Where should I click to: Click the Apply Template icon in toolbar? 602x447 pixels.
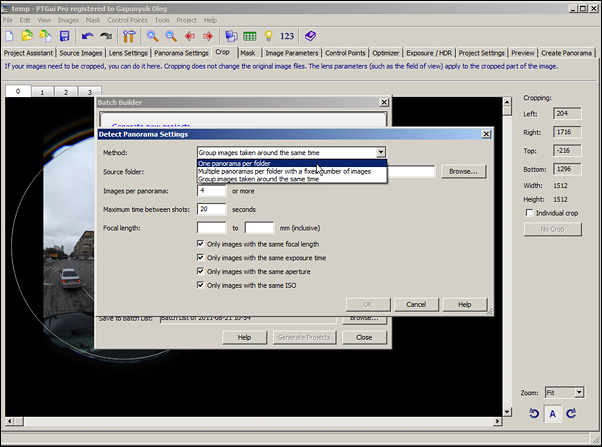[x=46, y=36]
